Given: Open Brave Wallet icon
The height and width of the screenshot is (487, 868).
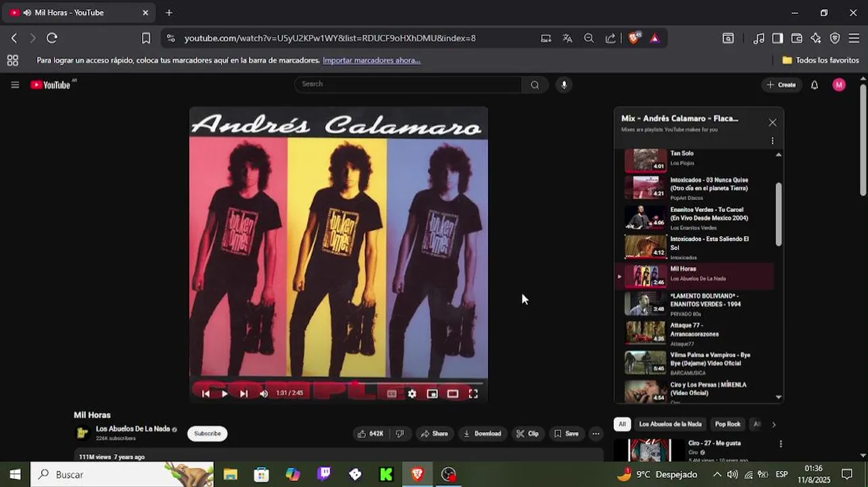Looking at the screenshot, I should pos(796,38).
